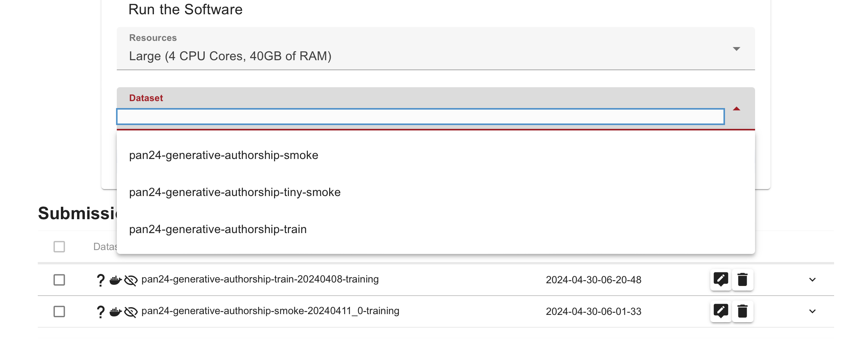Delete the train-20240408-training submission

(742, 279)
